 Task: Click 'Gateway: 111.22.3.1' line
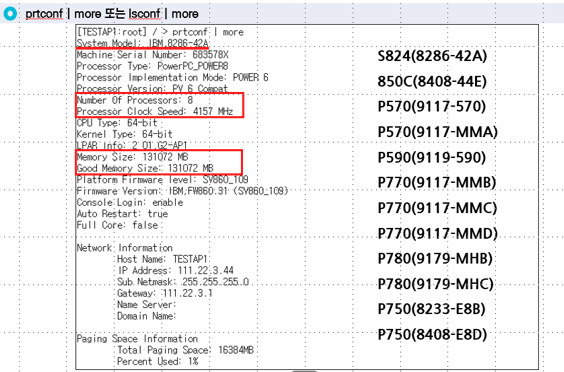pyautogui.click(x=165, y=293)
